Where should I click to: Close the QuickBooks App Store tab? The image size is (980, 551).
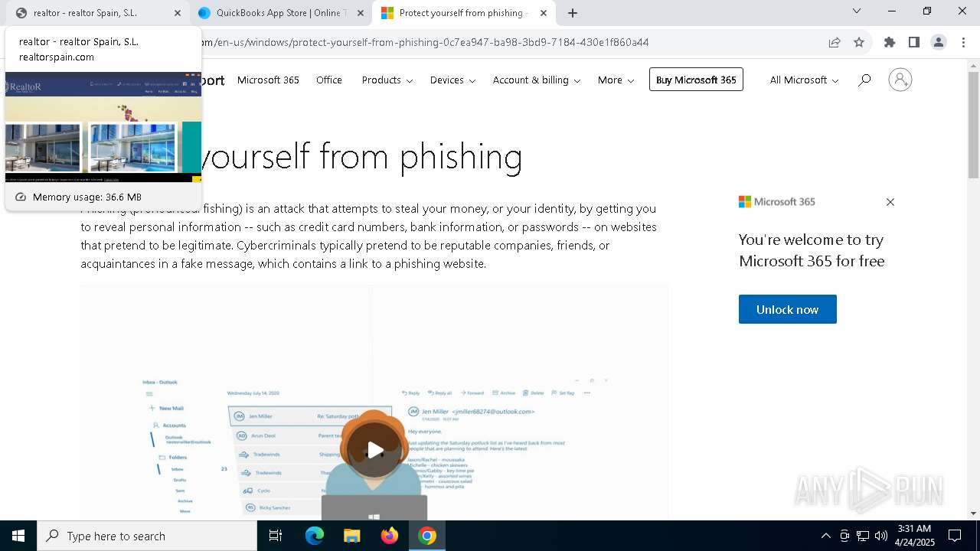[361, 13]
